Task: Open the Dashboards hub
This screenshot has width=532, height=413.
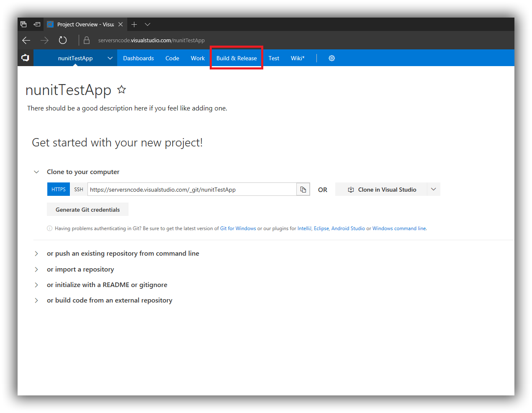Action: pyautogui.click(x=139, y=58)
